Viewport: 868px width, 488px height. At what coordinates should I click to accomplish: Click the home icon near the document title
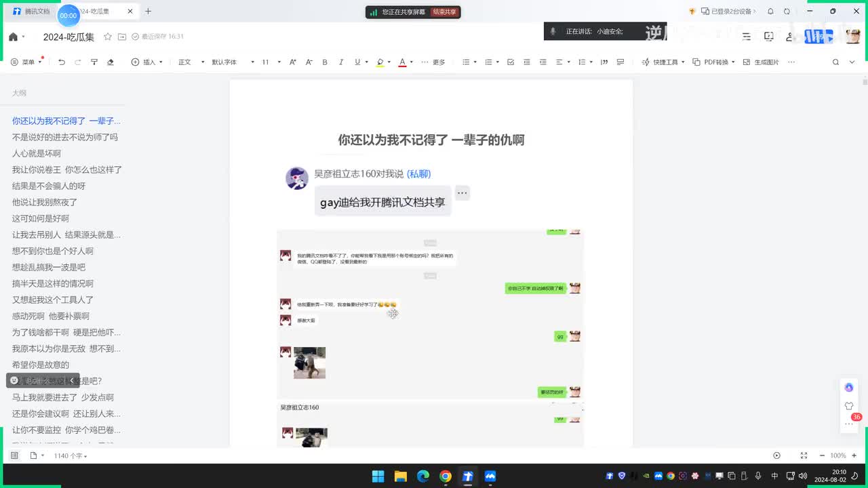pyautogui.click(x=13, y=37)
